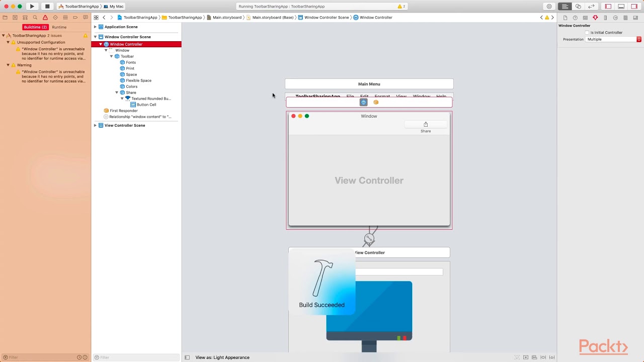The height and width of the screenshot is (362, 644).
Task: Switch to the standard editor
Action: click(566, 7)
